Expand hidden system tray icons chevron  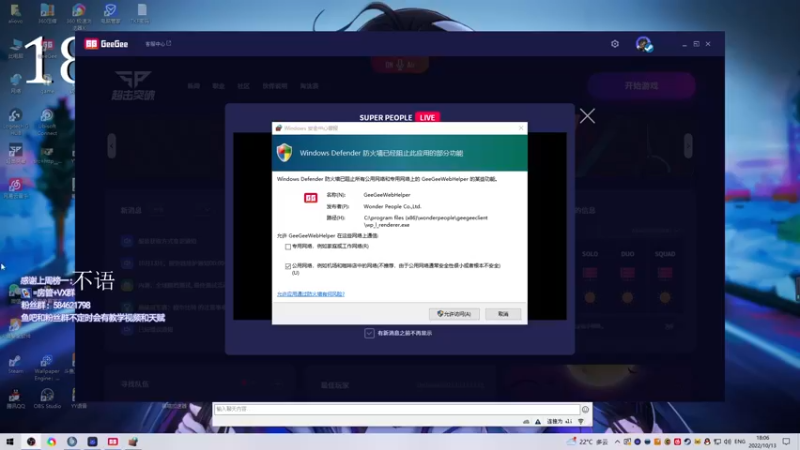617,442
